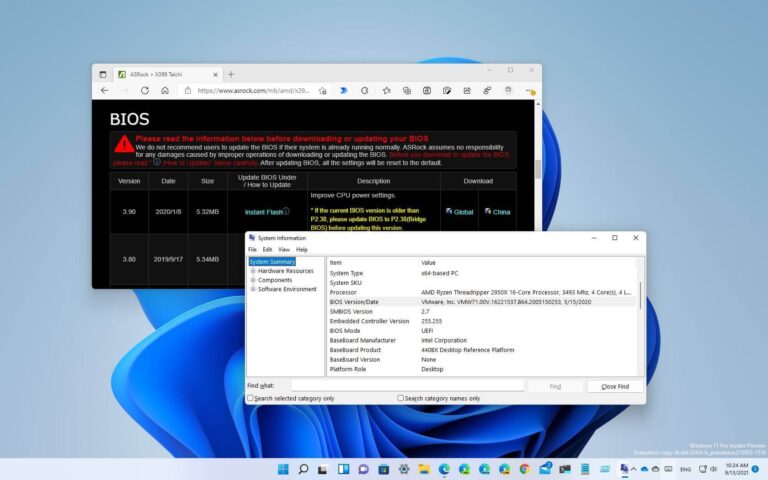The height and width of the screenshot is (480, 768).
Task: Launch Microsoft Store from taskbar
Action: (x=384, y=469)
